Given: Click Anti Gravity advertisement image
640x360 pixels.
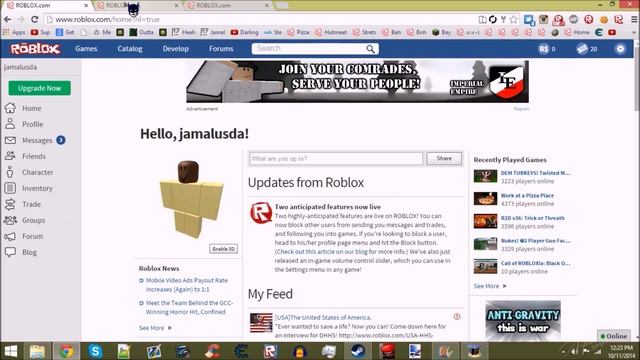Looking at the screenshot, I should click(523, 321).
